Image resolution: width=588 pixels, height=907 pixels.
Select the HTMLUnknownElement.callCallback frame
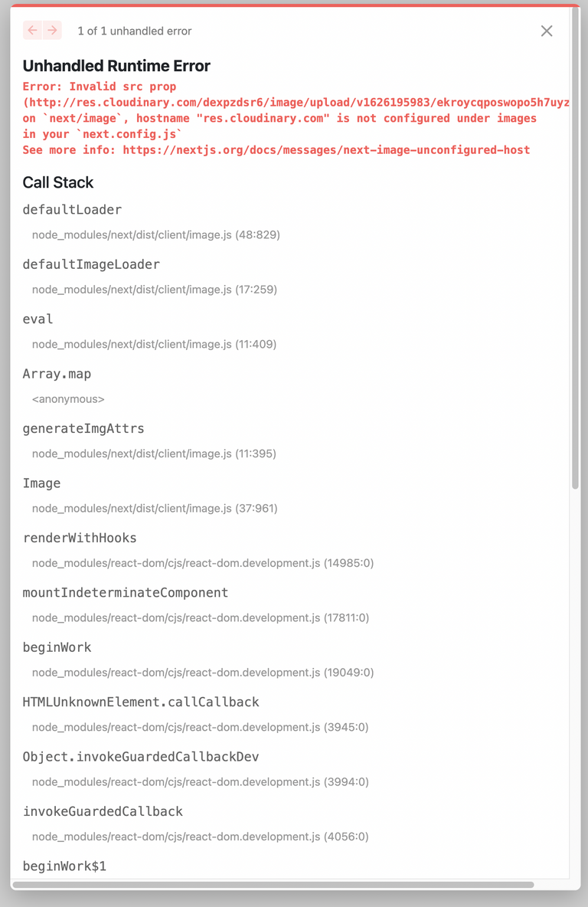coord(141,702)
